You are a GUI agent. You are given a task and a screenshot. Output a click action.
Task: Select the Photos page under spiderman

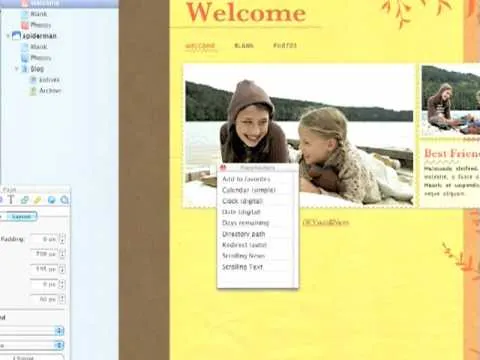[40, 58]
